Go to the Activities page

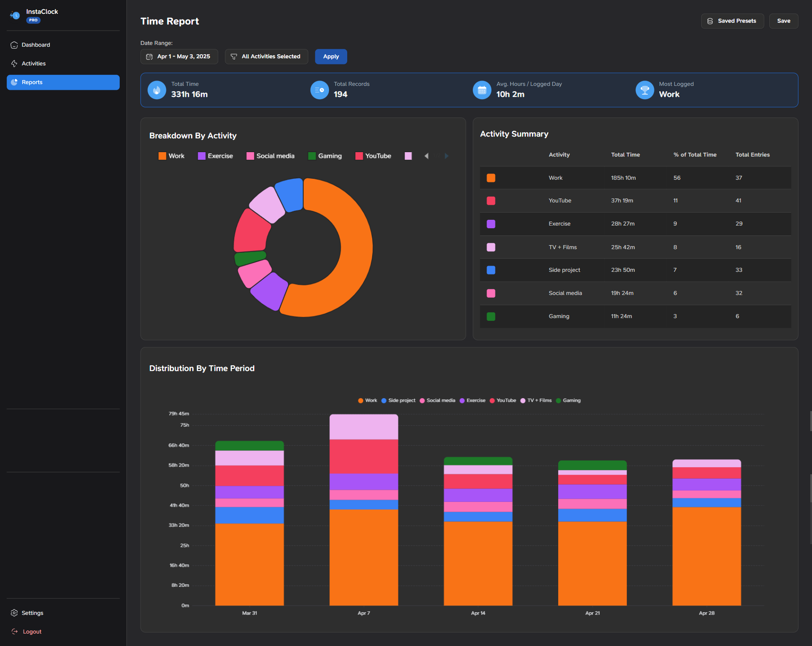point(33,63)
